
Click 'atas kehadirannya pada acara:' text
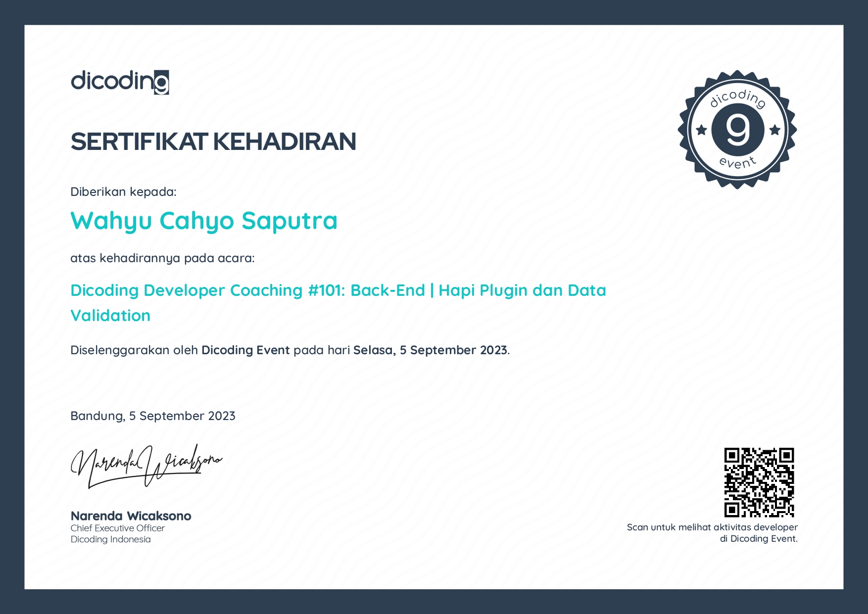(162, 258)
